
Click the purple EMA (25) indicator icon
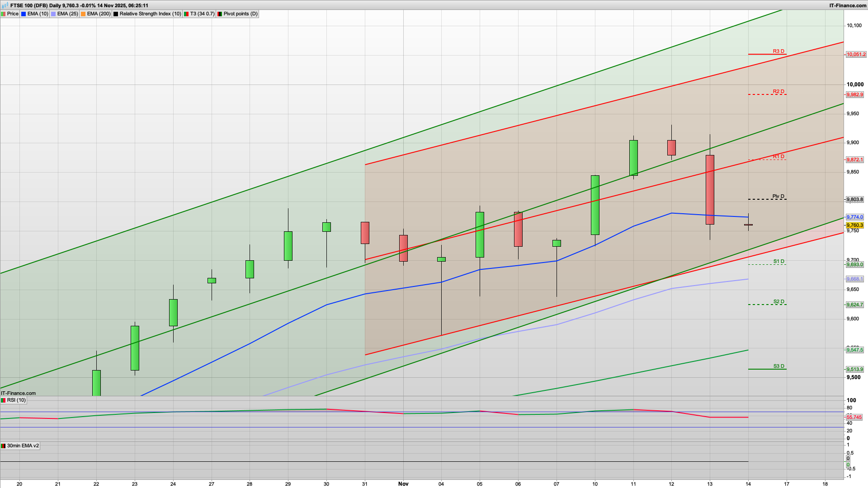click(x=53, y=14)
